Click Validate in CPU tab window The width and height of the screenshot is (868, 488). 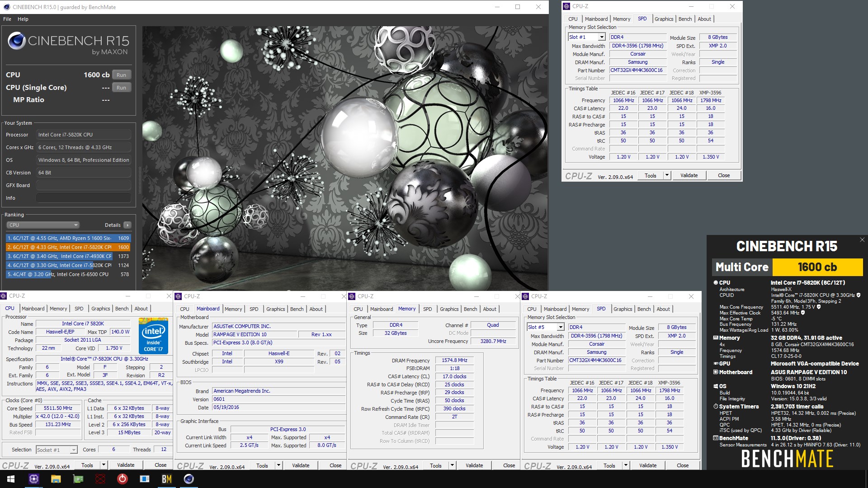tap(126, 465)
